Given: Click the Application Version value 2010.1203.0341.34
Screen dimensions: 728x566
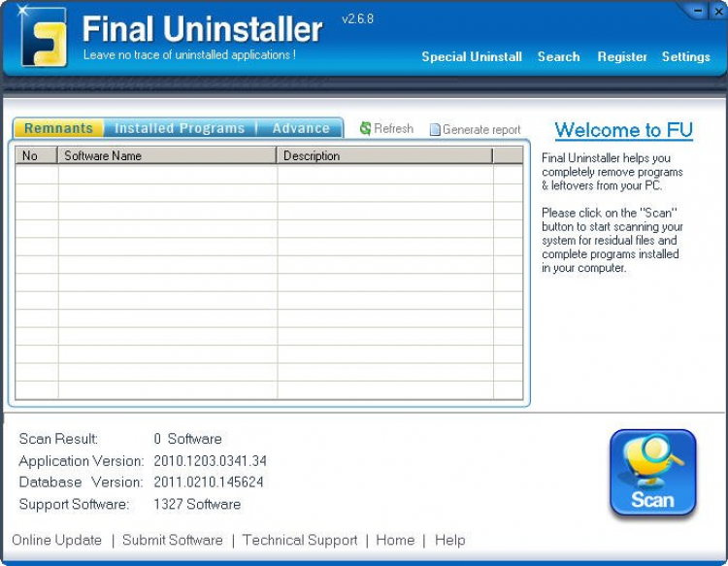Looking at the screenshot, I should (x=210, y=460).
